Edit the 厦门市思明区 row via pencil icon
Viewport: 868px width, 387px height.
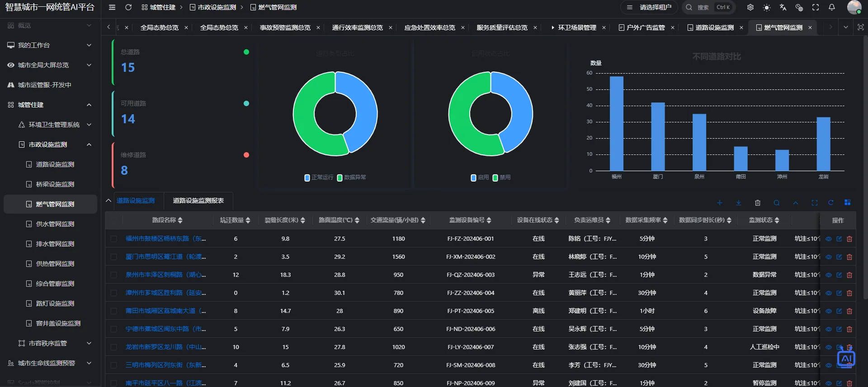839,257
